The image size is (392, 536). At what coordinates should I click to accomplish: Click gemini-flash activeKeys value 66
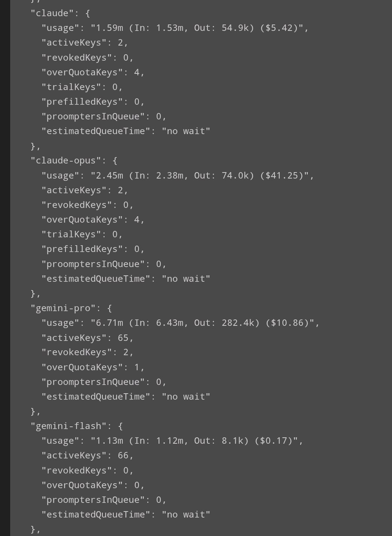point(123,455)
